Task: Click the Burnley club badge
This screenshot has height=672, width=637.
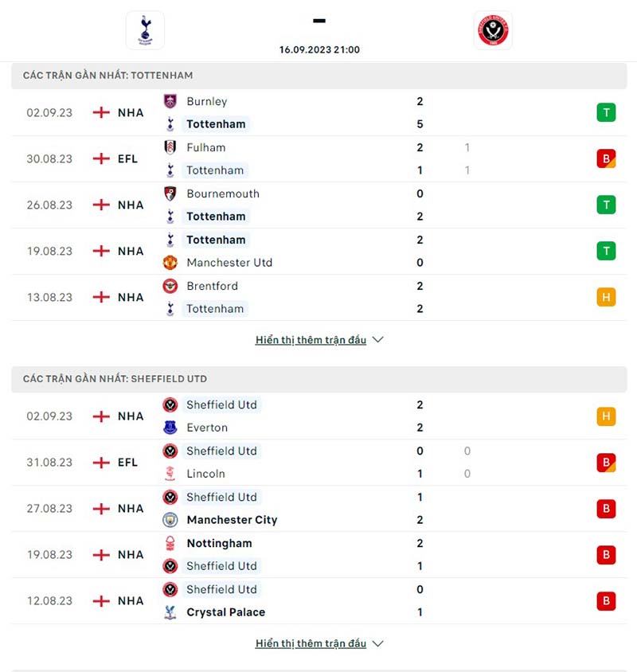Action: 170,101
